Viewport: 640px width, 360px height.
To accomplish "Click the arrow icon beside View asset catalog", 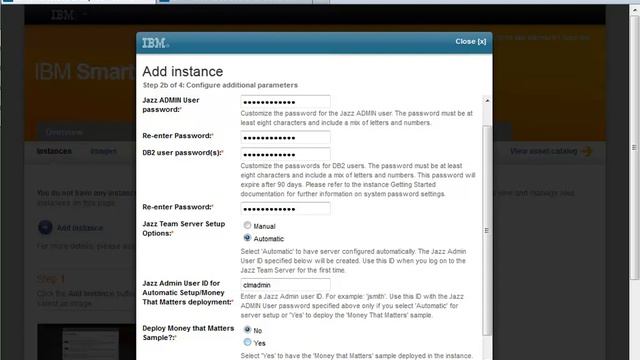I will pyautogui.click(x=587, y=151).
